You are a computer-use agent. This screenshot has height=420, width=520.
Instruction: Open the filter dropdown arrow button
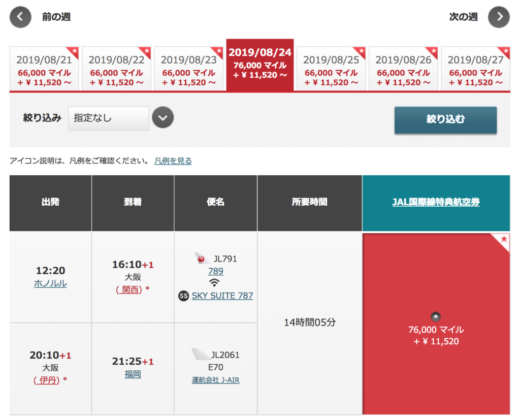(x=163, y=117)
